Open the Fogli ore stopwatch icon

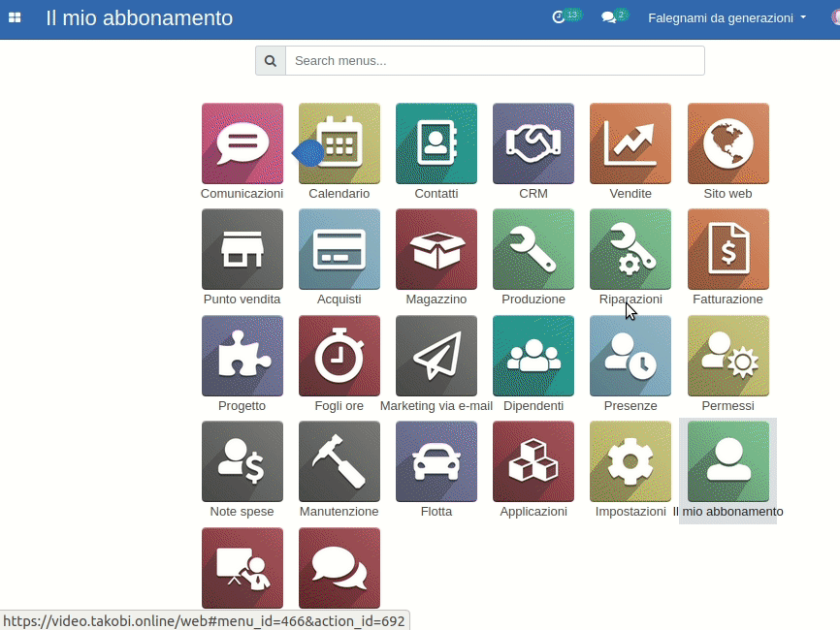click(x=339, y=356)
